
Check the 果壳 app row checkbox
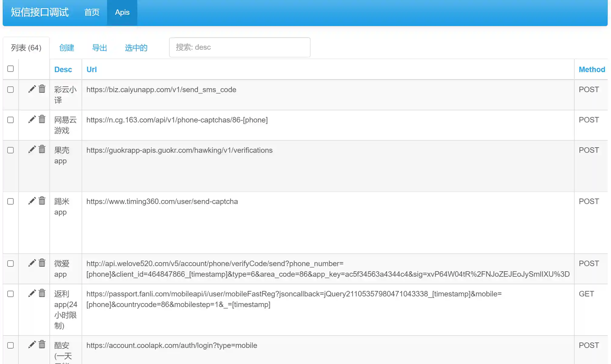(x=11, y=150)
